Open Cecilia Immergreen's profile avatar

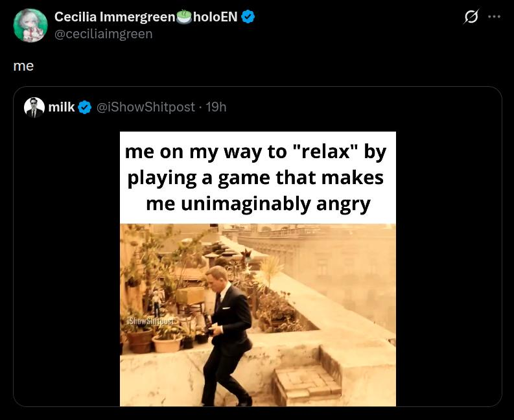point(30,25)
